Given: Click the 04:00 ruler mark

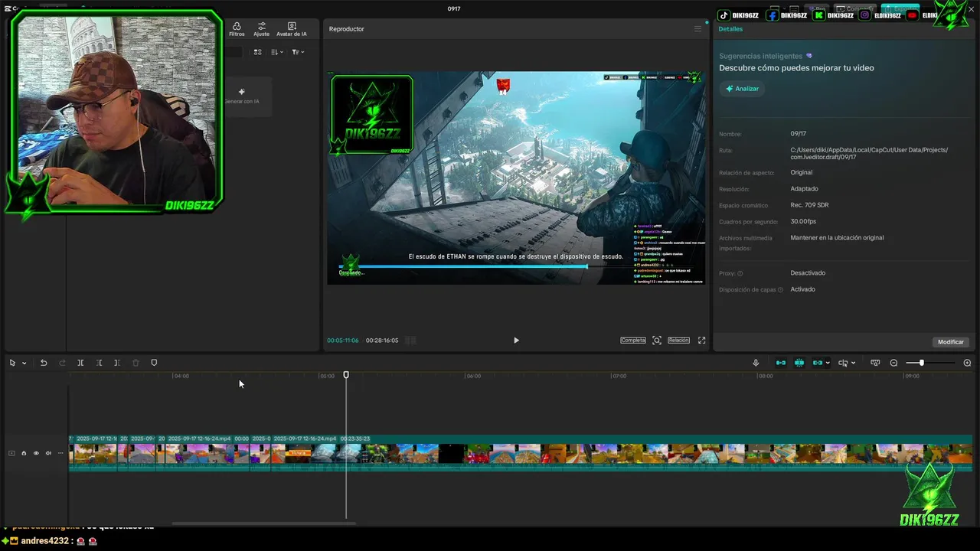Looking at the screenshot, I should 181,376.
